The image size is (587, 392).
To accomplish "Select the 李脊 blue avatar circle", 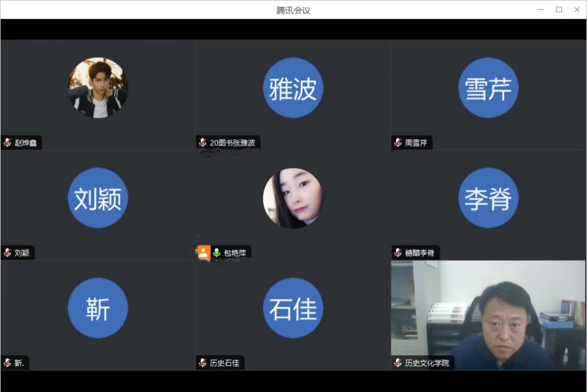I will pos(488,198).
